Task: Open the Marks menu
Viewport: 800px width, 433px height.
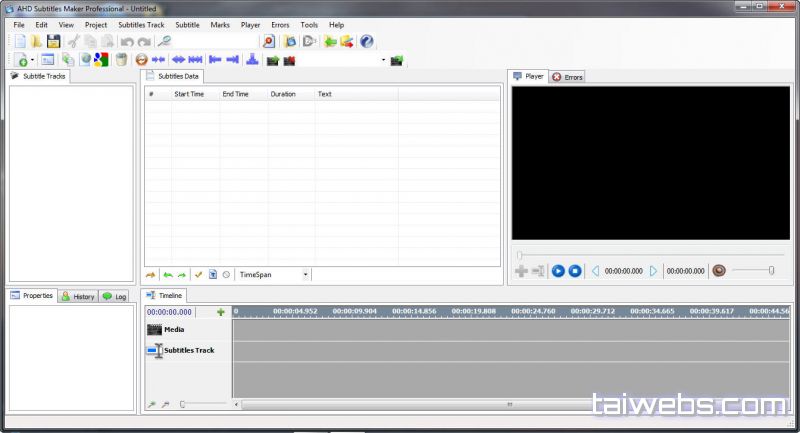Action: 220,24
